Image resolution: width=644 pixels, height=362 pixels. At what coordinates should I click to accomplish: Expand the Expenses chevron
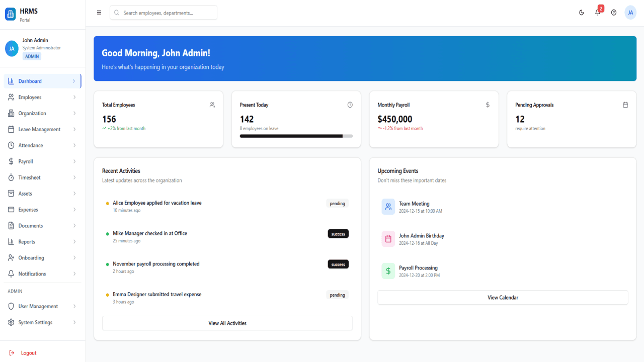coord(74,210)
